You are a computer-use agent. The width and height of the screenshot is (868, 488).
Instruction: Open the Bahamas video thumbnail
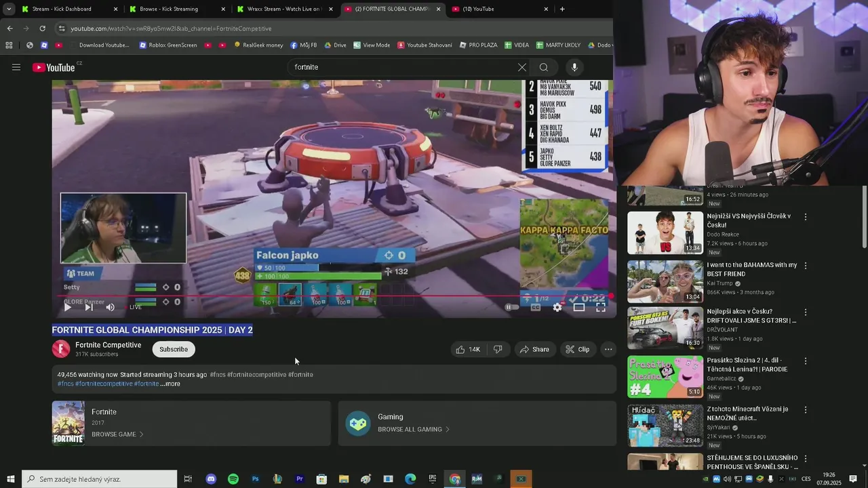pyautogui.click(x=665, y=281)
